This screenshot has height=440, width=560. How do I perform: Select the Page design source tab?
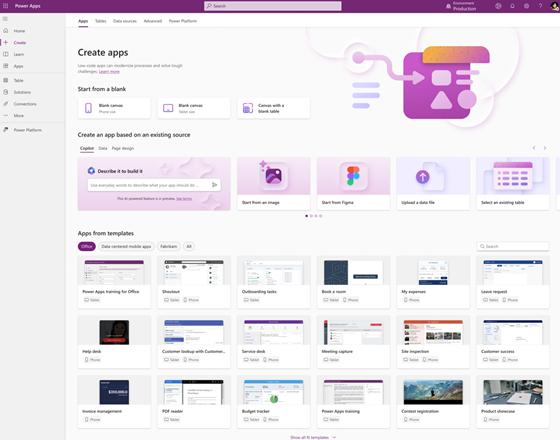[122, 148]
